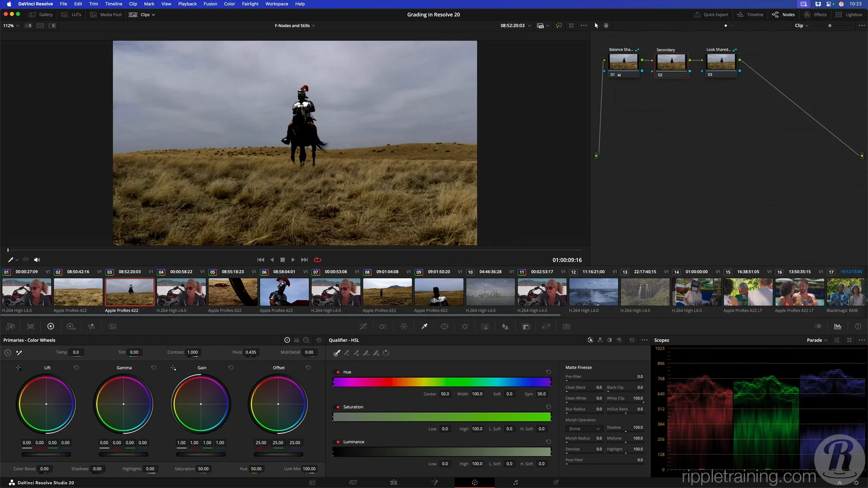Toggle the Hue qualifier channel off

tap(337, 372)
